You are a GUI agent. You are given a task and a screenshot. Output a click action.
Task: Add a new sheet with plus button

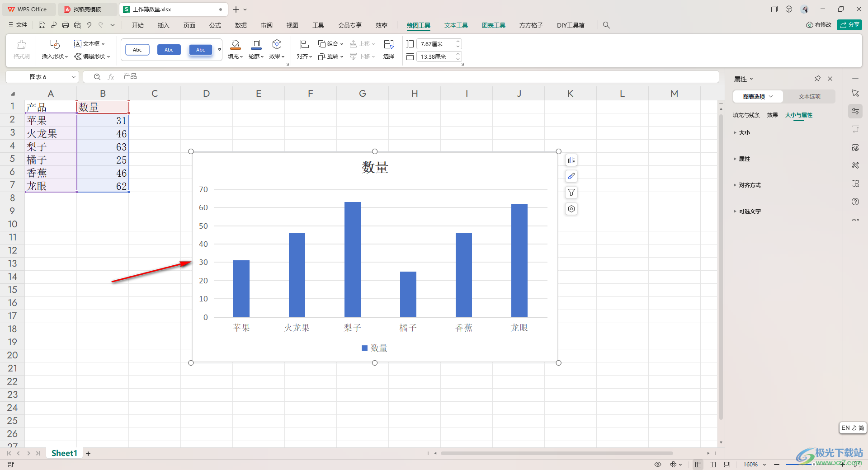point(88,454)
